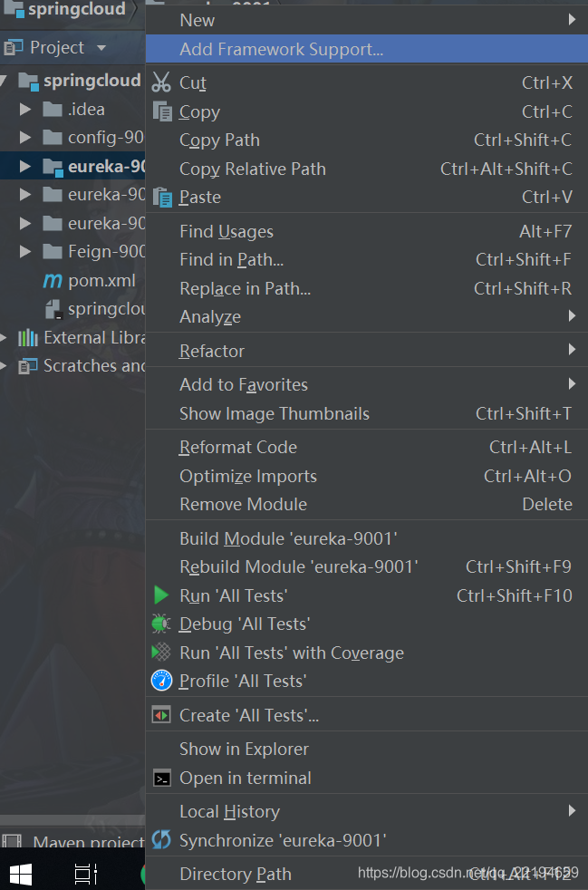Screen dimensions: 588x890
Task: Open the Add to Favorites submenu arrow
Action: pyautogui.click(x=572, y=384)
